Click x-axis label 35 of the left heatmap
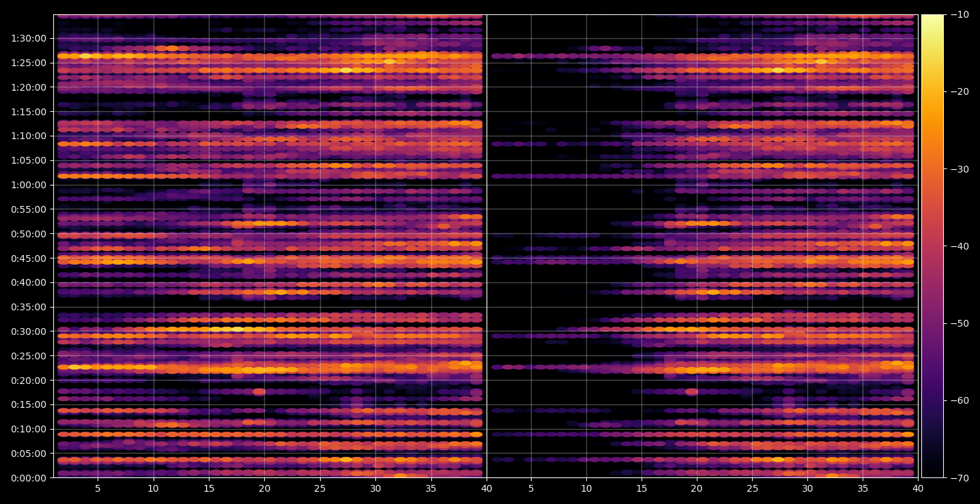980x504 pixels. 431,489
